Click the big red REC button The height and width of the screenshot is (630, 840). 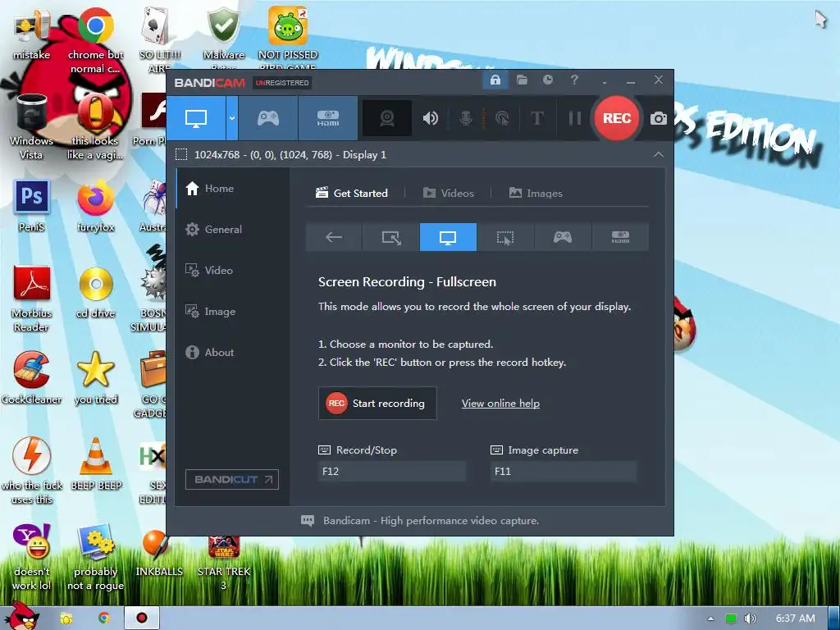tap(617, 118)
